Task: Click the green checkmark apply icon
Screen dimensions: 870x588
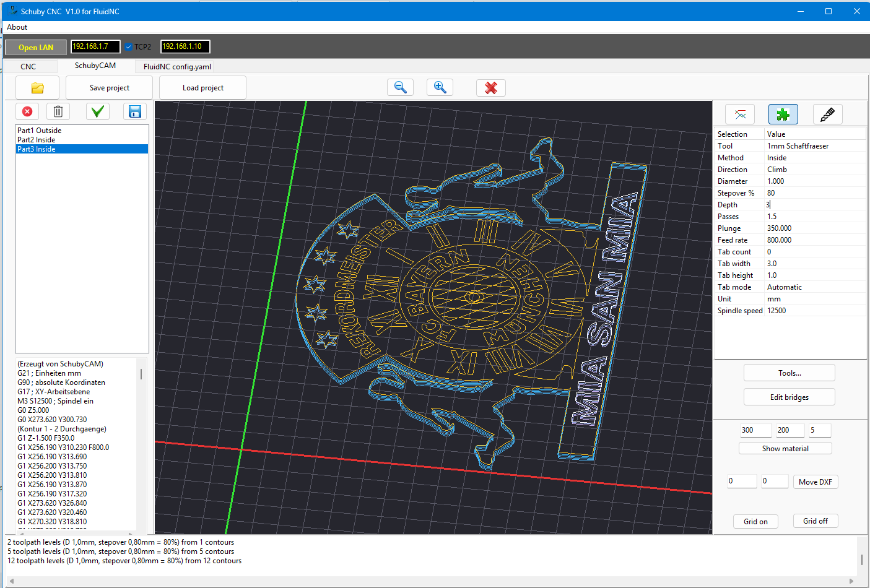Action: [97, 111]
